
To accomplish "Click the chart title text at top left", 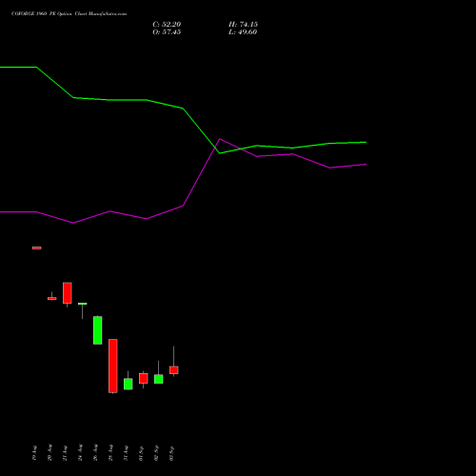I will [69, 13].
